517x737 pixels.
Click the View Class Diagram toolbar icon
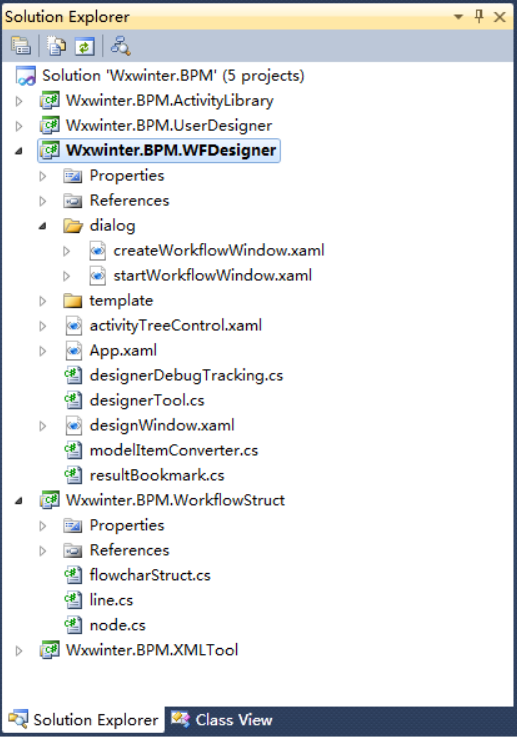pos(120,46)
